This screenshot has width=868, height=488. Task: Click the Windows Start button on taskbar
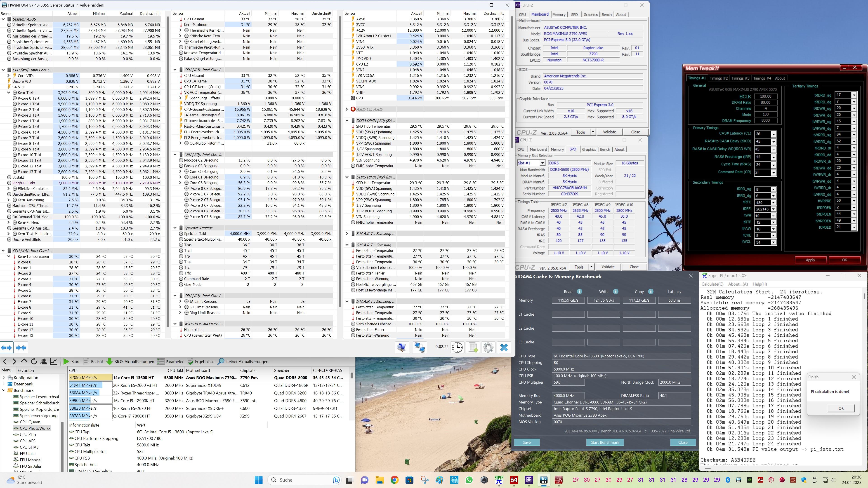258,480
